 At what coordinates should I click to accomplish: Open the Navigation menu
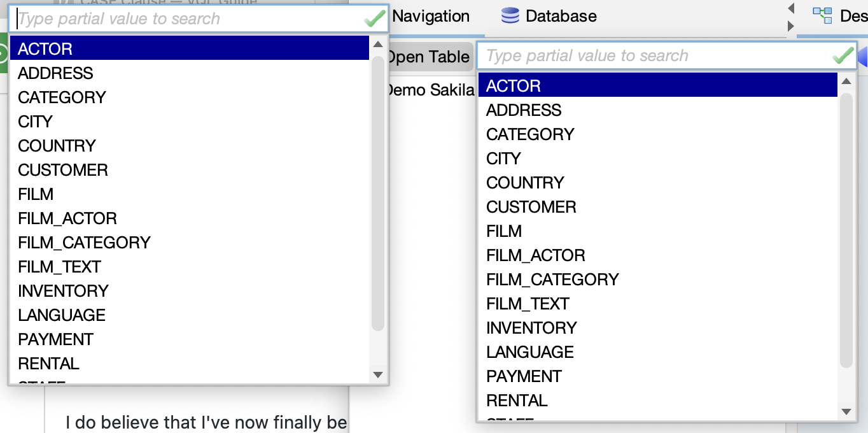pos(431,16)
